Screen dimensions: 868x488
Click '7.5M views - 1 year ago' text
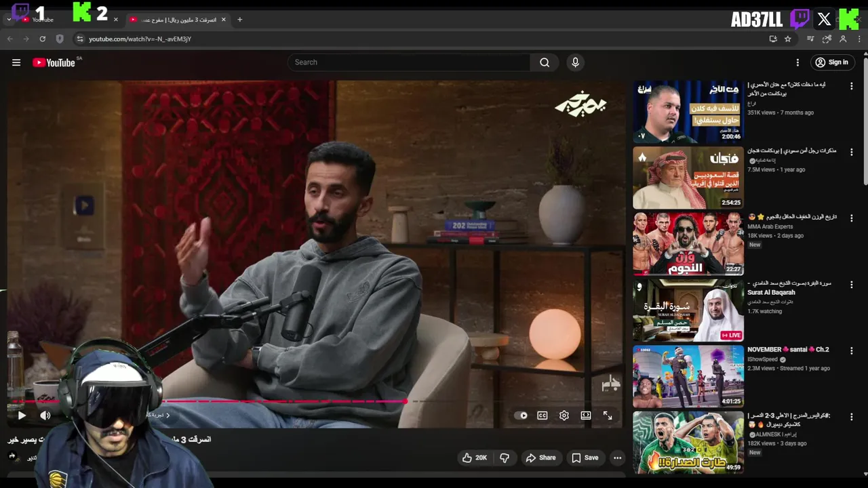tap(776, 169)
